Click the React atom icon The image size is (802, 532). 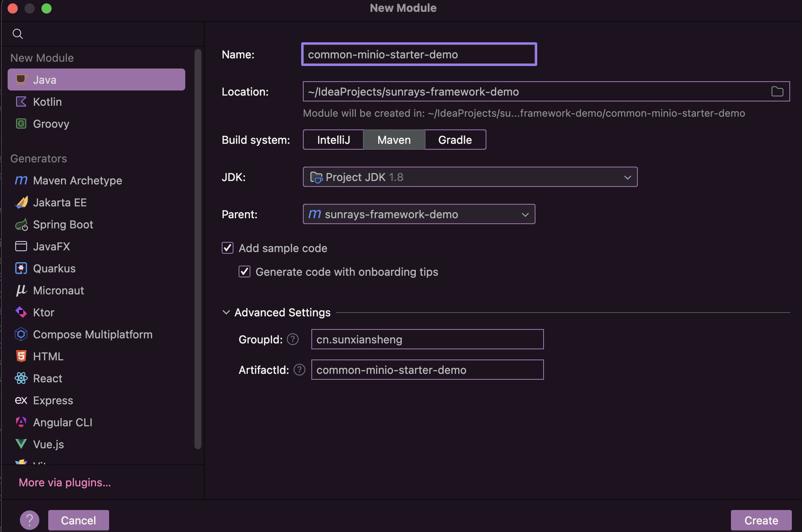point(21,378)
